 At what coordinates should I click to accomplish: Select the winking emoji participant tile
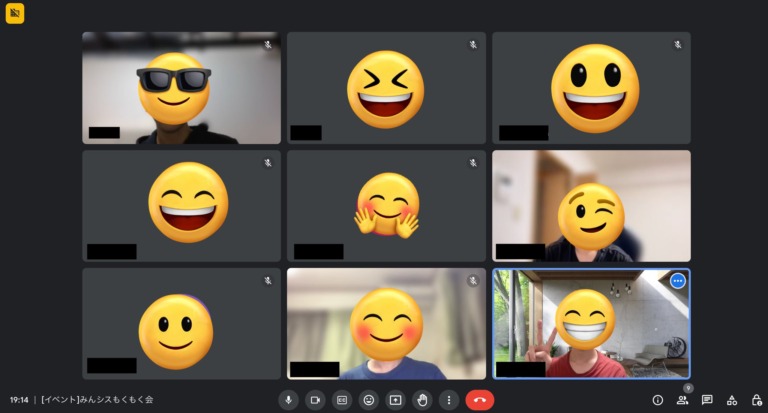[591, 206]
